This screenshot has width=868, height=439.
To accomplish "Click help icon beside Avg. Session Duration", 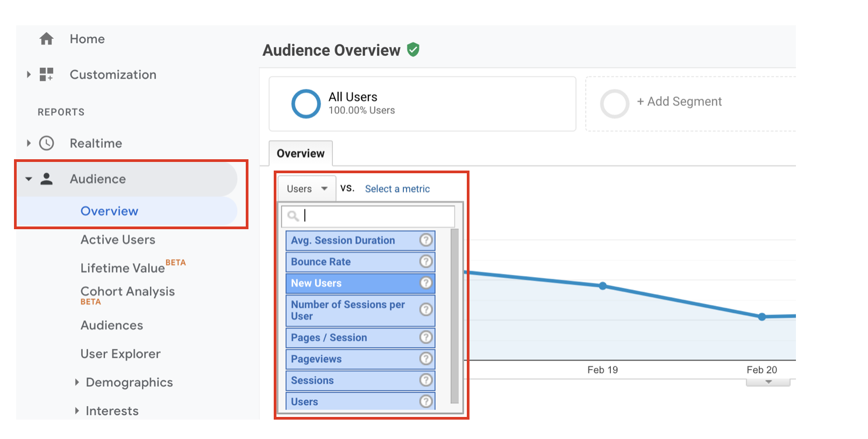I will coord(426,240).
